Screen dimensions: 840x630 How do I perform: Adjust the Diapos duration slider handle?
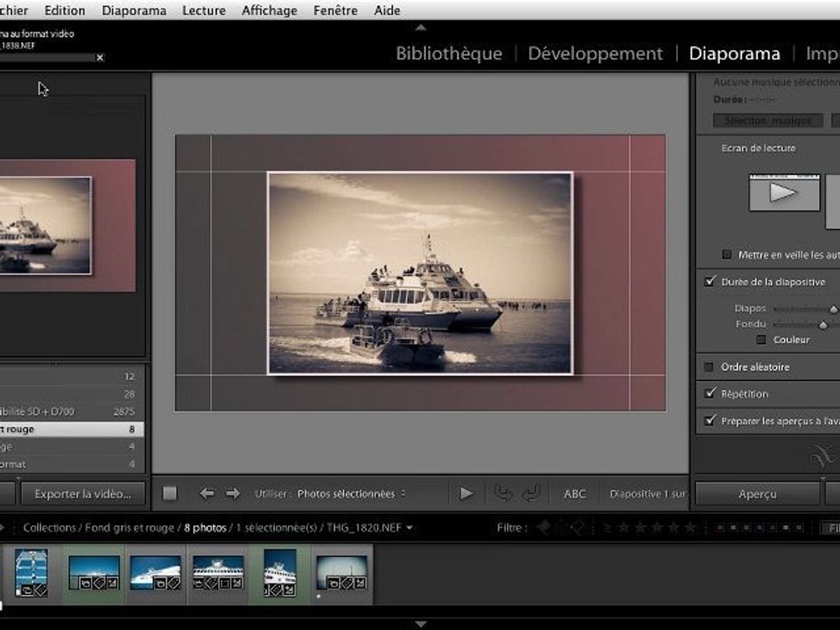[x=833, y=310]
